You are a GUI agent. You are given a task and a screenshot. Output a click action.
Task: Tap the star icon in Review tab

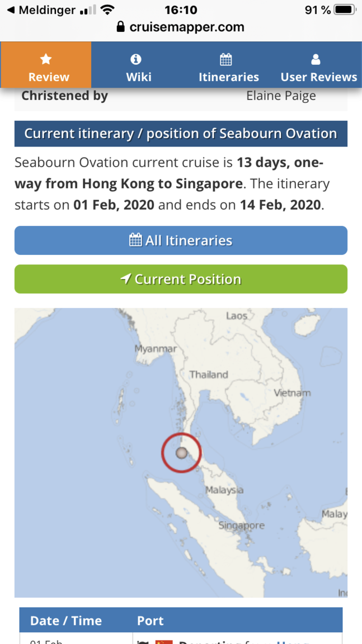click(46, 60)
